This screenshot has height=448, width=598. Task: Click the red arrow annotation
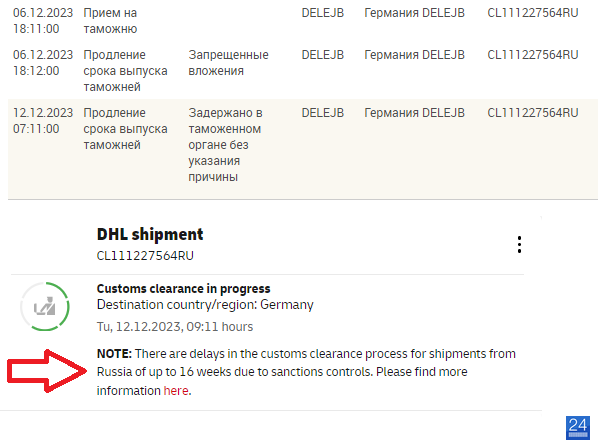click(x=47, y=371)
